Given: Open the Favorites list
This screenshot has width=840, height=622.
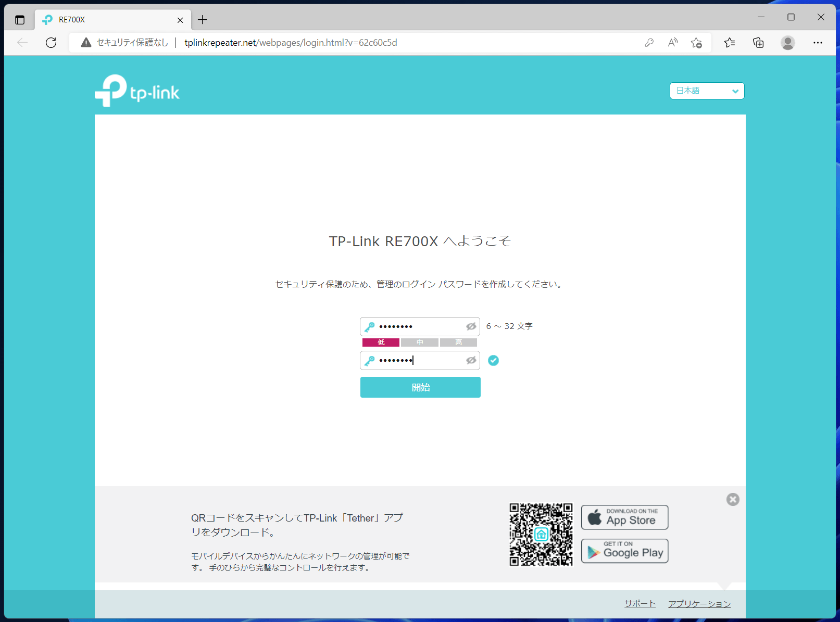Looking at the screenshot, I should click(x=730, y=43).
